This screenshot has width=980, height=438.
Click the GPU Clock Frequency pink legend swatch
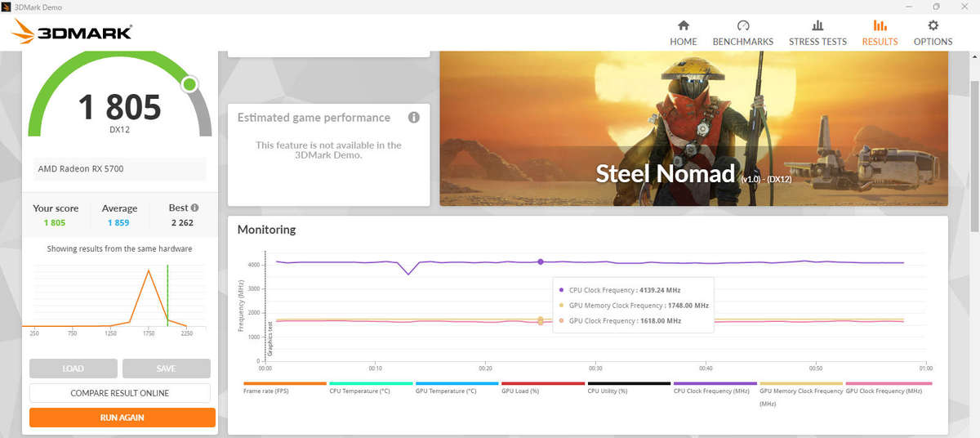point(887,383)
